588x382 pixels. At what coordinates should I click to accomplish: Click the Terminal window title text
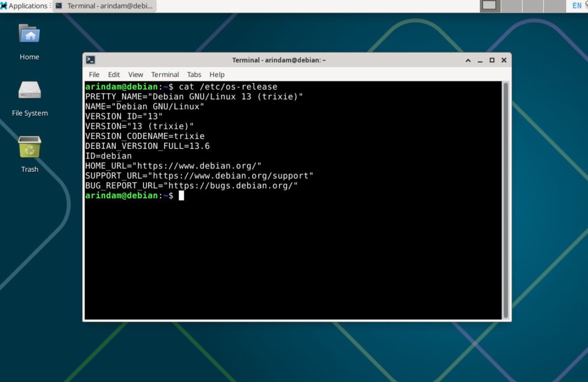point(278,60)
